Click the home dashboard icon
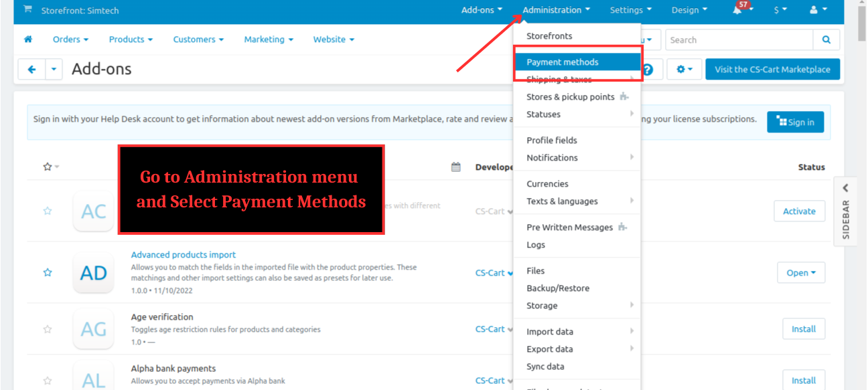The height and width of the screenshot is (390, 868). [28, 39]
